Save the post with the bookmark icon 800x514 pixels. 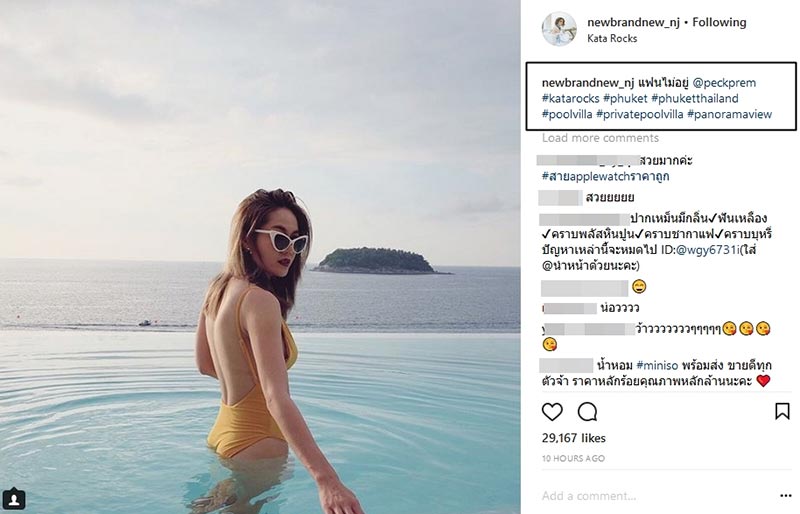coord(782,411)
